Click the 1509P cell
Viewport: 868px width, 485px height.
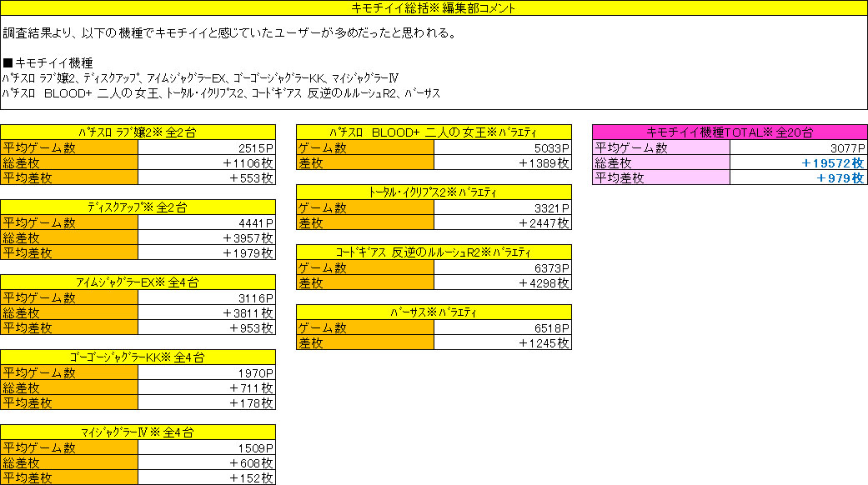[x=207, y=447]
